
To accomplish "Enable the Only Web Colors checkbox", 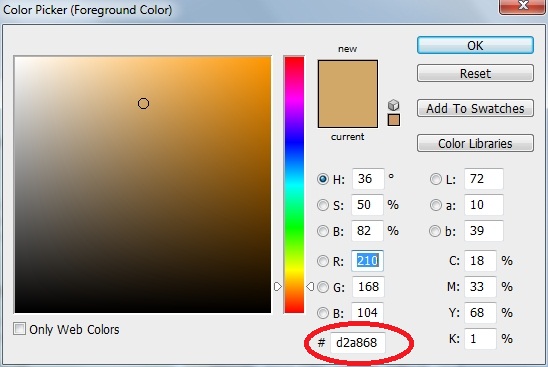I will (x=19, y=329).
